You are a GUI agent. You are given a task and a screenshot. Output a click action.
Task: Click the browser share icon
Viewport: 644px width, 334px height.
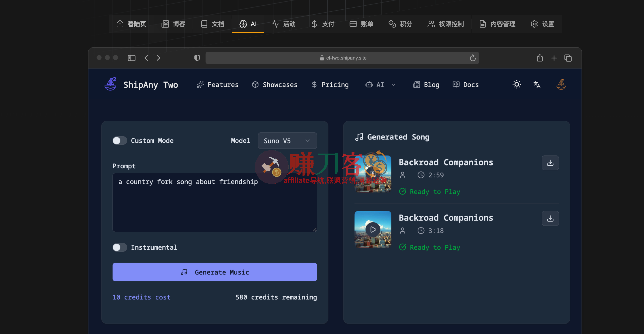(540, 58)
